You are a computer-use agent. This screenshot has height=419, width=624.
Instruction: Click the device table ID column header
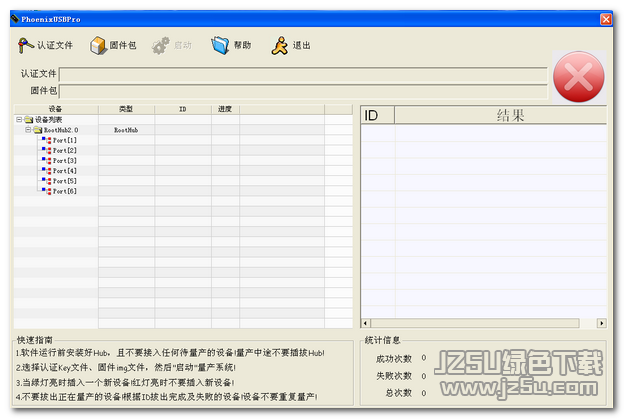tap(183, 109)
